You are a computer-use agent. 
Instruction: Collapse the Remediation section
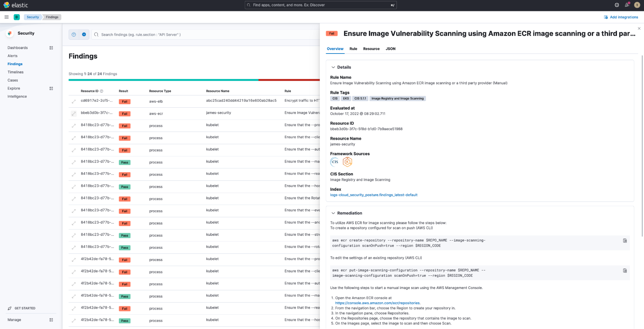(x=333, y=213)
